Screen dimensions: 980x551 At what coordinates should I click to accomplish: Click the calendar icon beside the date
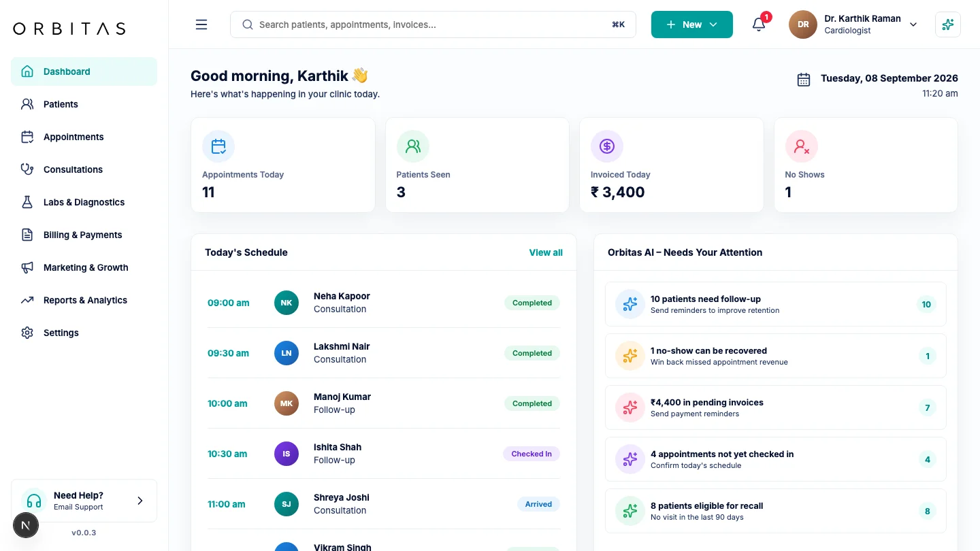pyautogui.click(x=804, y=80)
